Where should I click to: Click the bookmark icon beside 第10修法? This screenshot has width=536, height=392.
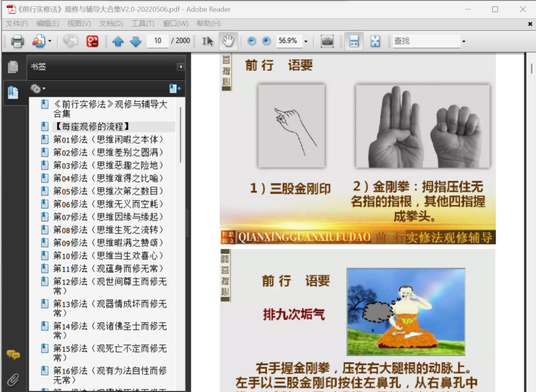point(45,255)
